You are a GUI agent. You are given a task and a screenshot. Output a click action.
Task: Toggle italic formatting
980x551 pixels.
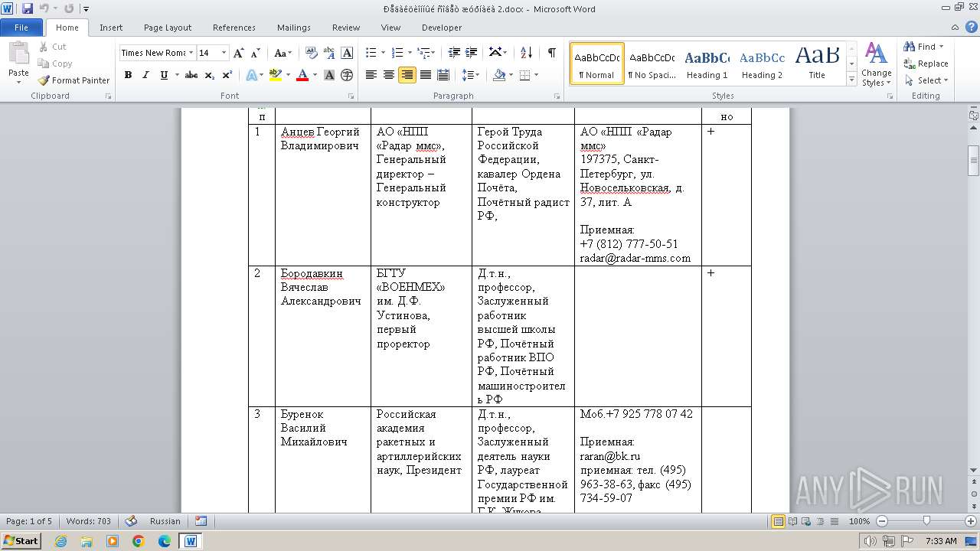(145, 75)
